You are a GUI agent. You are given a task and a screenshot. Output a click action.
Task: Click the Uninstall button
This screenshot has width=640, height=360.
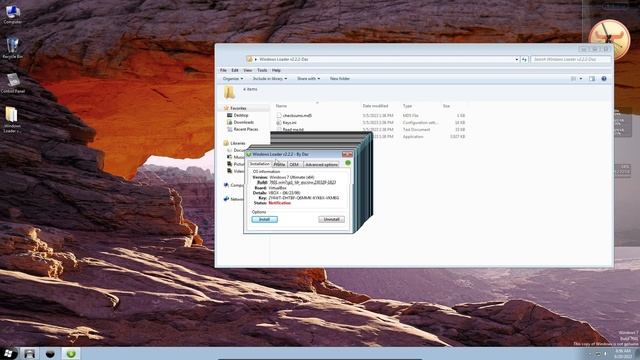[x=331, y=220]
